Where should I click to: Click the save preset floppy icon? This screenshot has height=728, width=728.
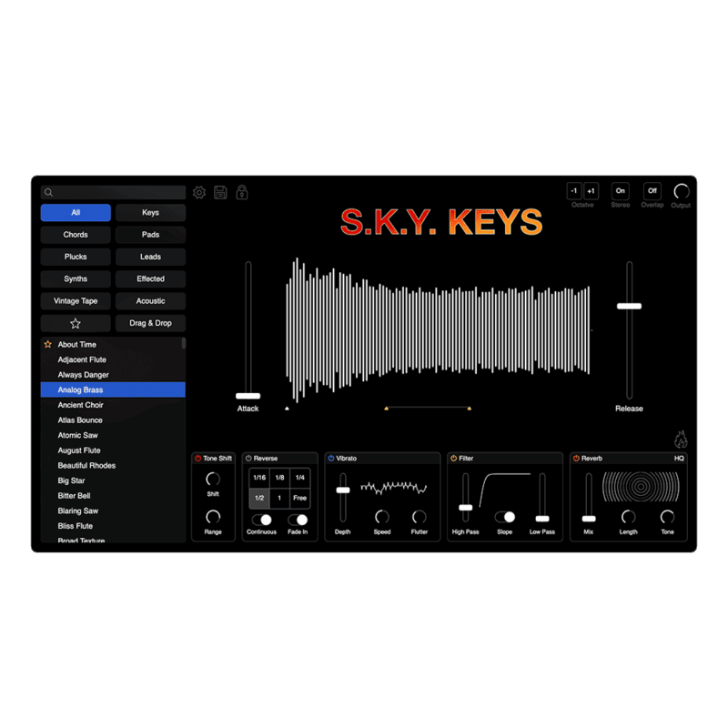[x=220, y=192]
